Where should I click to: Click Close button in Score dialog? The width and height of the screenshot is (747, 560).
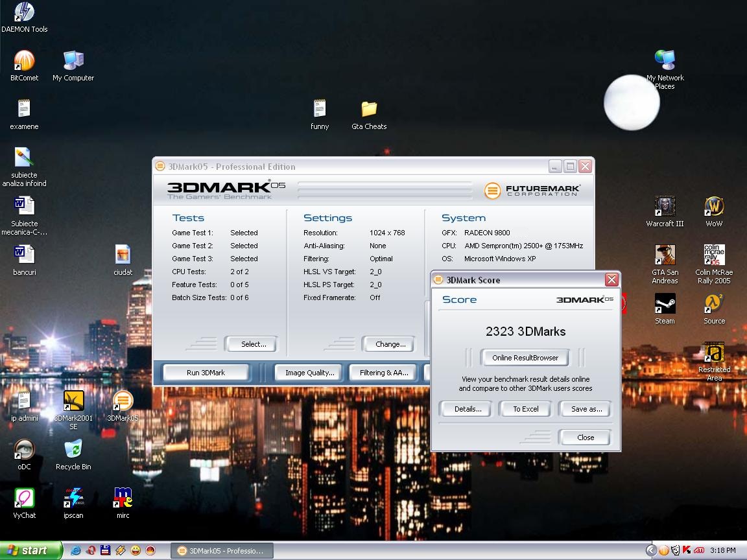tap(584, 437)
